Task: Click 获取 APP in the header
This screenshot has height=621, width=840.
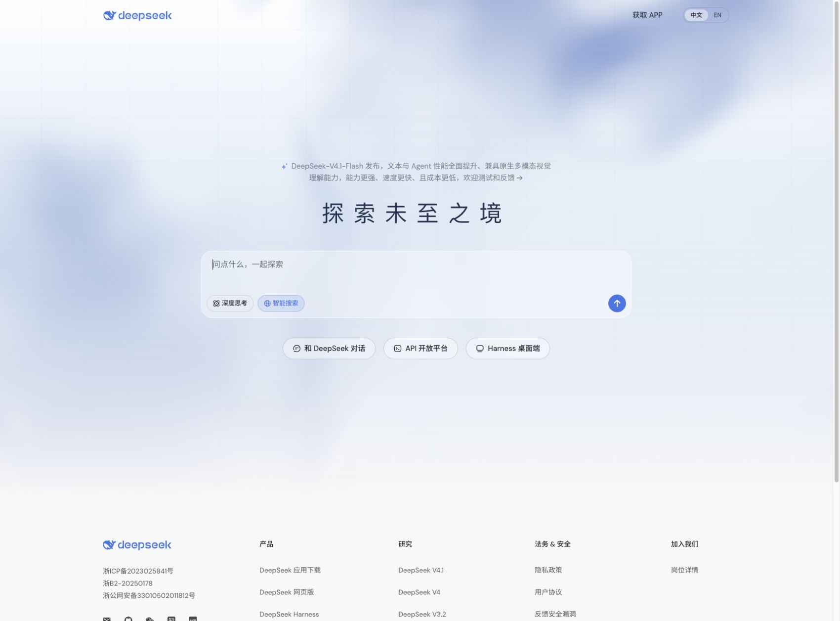Action: pyautogui.click(x=647, y=15)
